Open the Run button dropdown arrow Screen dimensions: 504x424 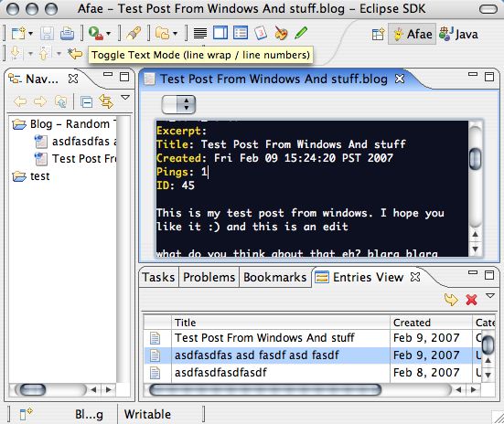point(109,34)
